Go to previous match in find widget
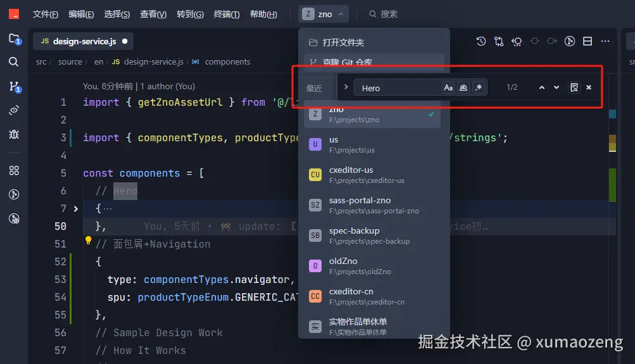This screenshot has height=364, width=635. tap(541, 87)
